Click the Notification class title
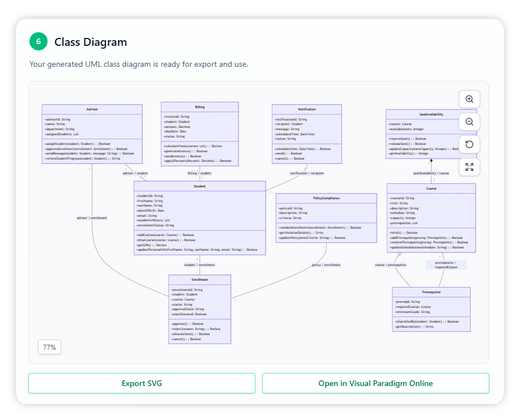 tap(306, 109)
